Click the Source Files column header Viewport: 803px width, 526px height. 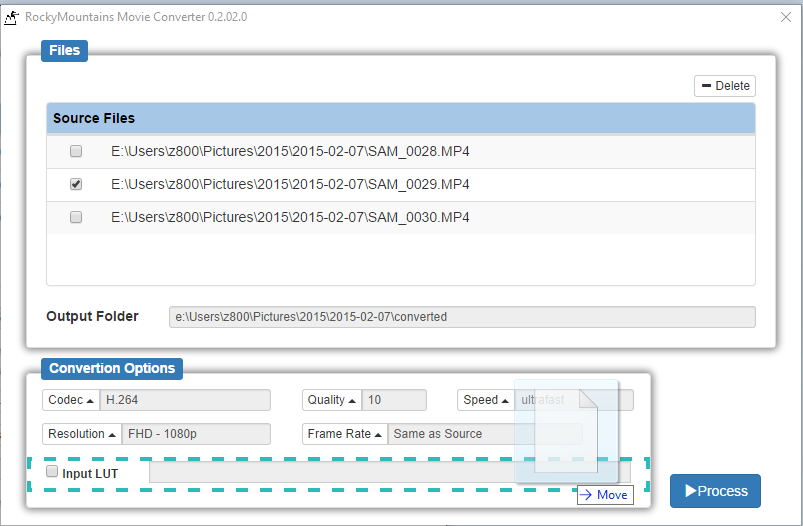coord(400,118)
